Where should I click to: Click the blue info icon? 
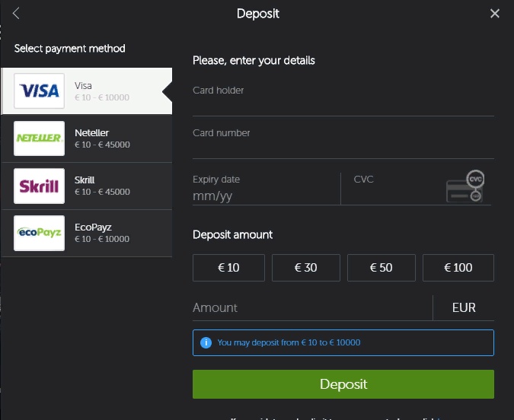tap(206, 342)
